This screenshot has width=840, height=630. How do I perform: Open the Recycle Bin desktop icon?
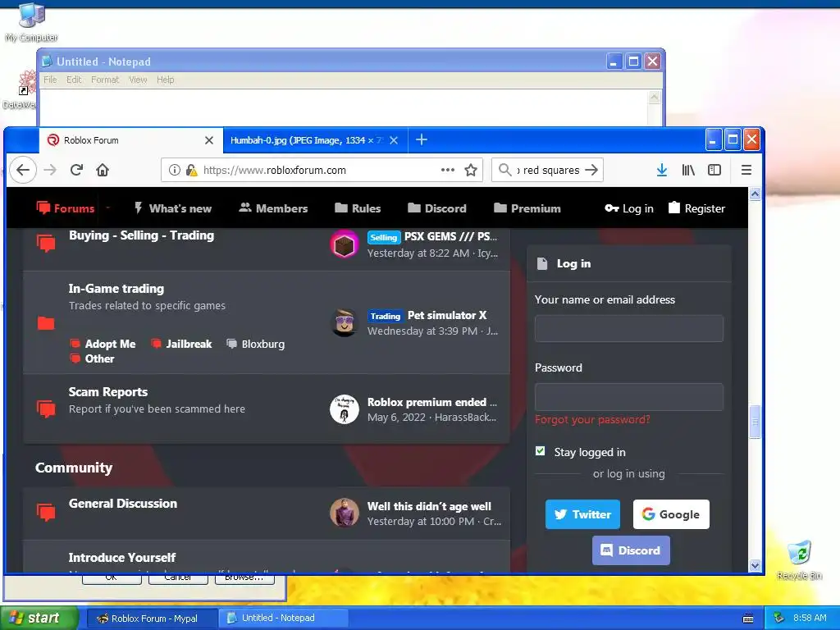coord(799,560)
